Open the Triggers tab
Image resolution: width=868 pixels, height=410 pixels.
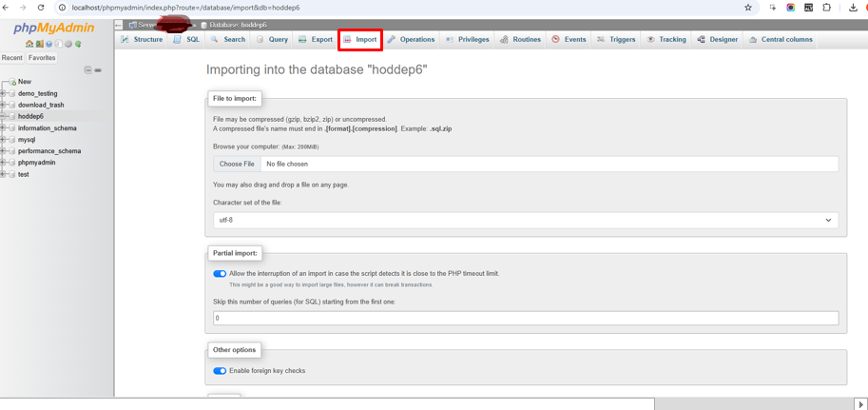(616, 39)
